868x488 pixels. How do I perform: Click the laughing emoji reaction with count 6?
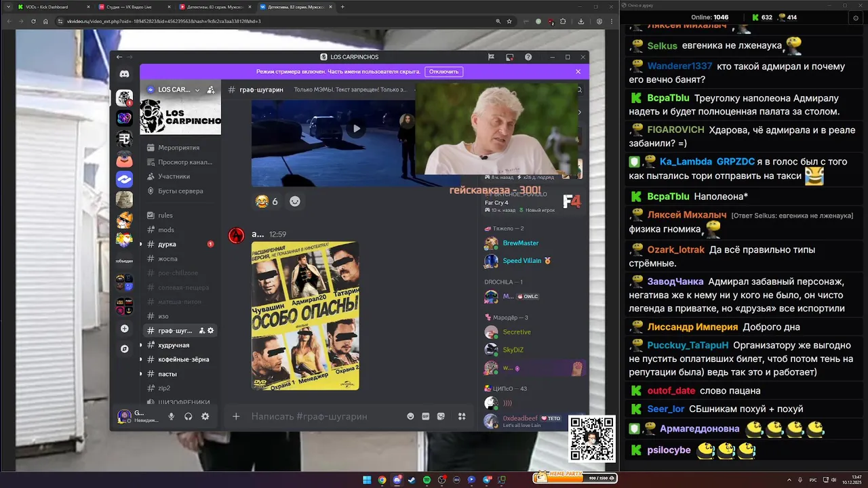[267, 201]
